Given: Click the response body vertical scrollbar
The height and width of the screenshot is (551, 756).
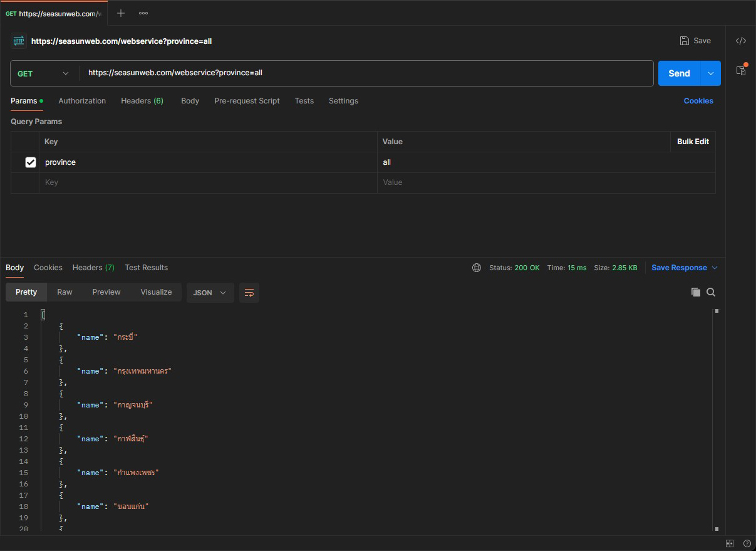Looking at the screenshot, I should 717,420.
